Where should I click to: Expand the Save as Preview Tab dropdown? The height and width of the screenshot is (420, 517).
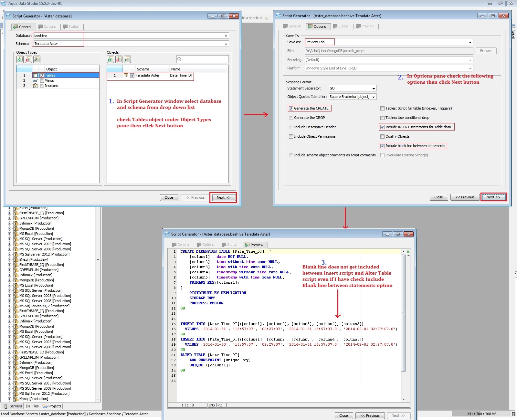[470, 42]
